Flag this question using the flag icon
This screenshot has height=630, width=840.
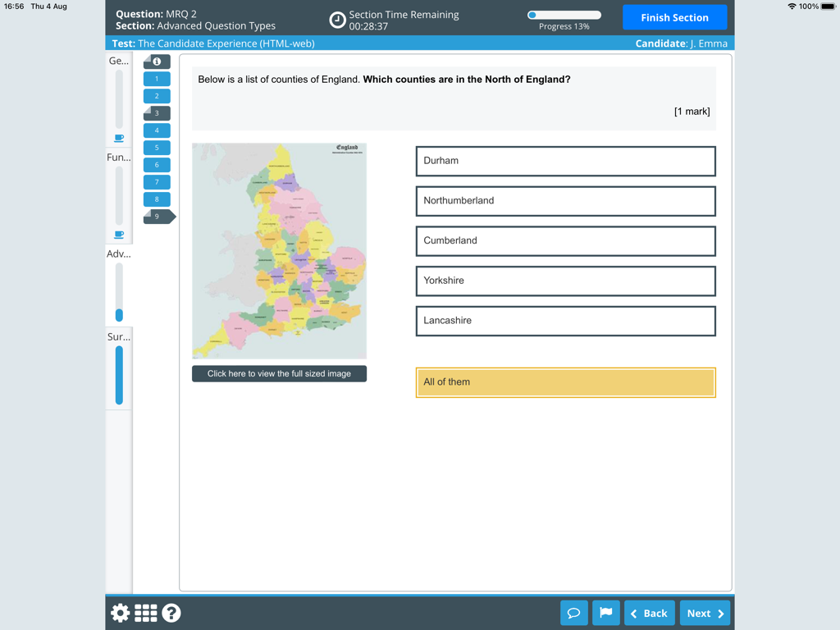tap(605, 613)
